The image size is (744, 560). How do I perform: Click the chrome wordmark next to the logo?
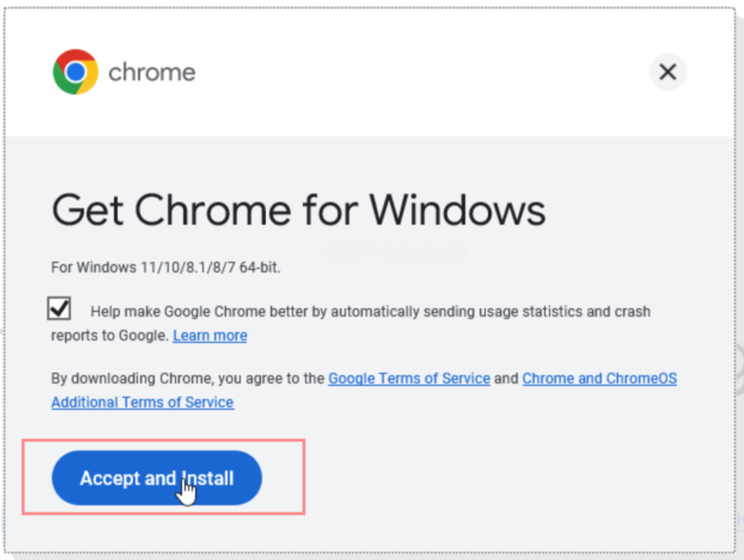click(151, 71)
